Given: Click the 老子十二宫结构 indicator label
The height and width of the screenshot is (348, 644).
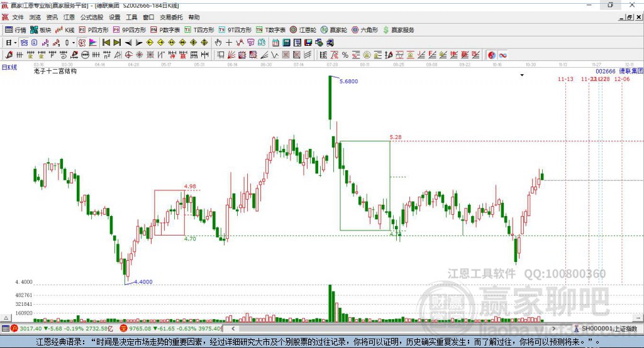Looking at the screenshot, I should [x=55, y=71].
